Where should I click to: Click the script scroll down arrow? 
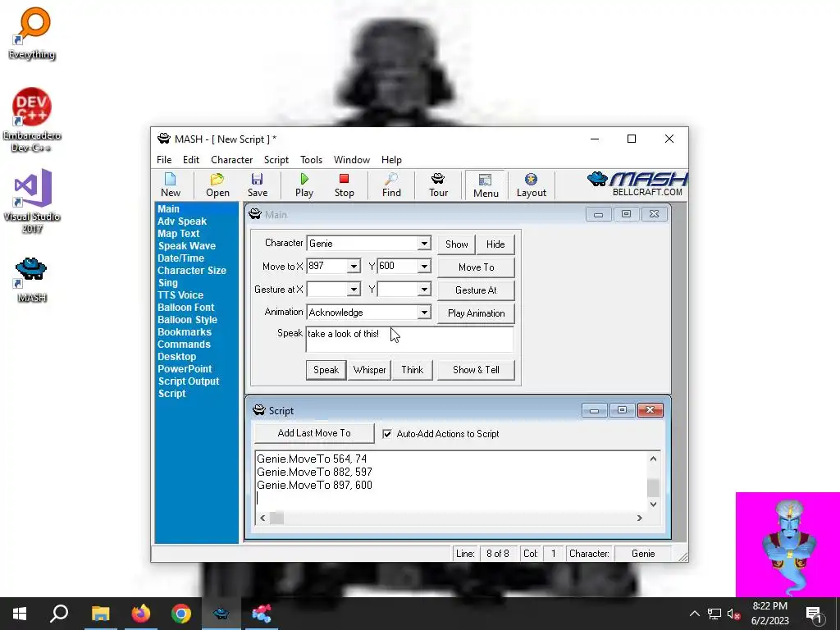click(653, 504)
